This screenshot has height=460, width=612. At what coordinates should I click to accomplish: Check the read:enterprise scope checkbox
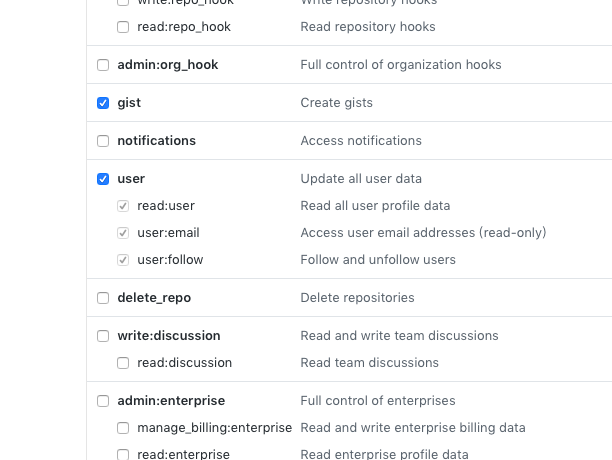[123, 455]
